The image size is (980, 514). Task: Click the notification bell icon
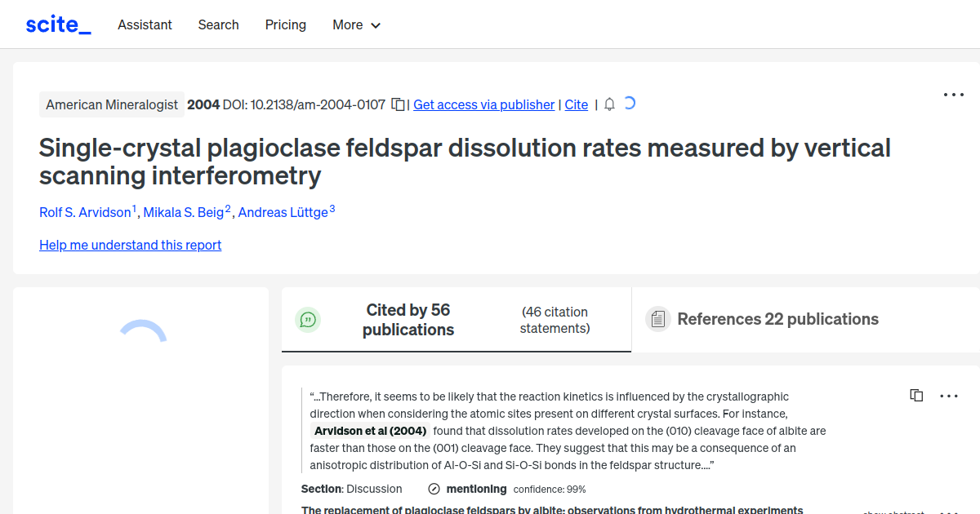pos(609,104)
